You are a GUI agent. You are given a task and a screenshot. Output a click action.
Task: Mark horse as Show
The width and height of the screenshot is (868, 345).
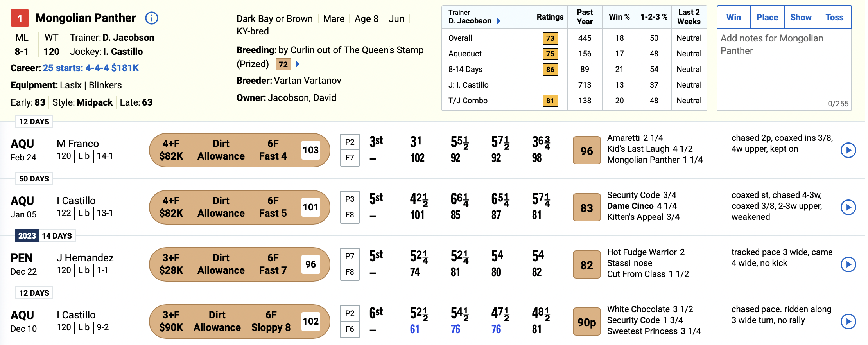(x=801, y=17)
